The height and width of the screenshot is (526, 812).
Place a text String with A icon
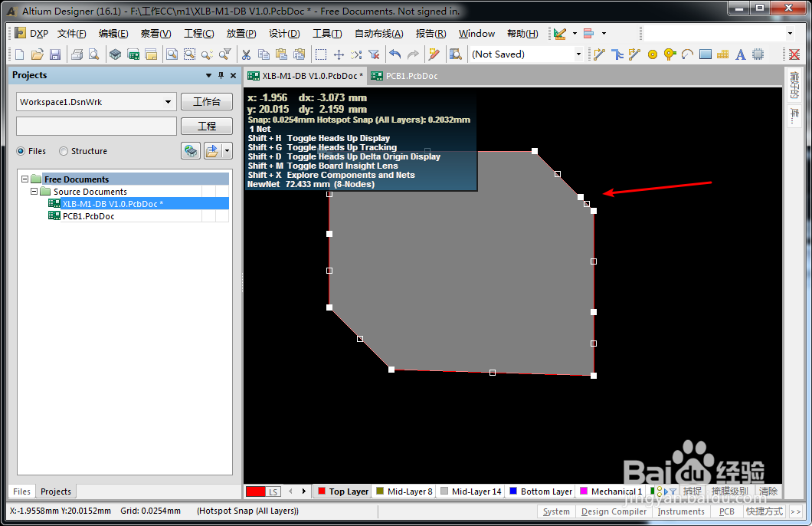tap(741, 54)
